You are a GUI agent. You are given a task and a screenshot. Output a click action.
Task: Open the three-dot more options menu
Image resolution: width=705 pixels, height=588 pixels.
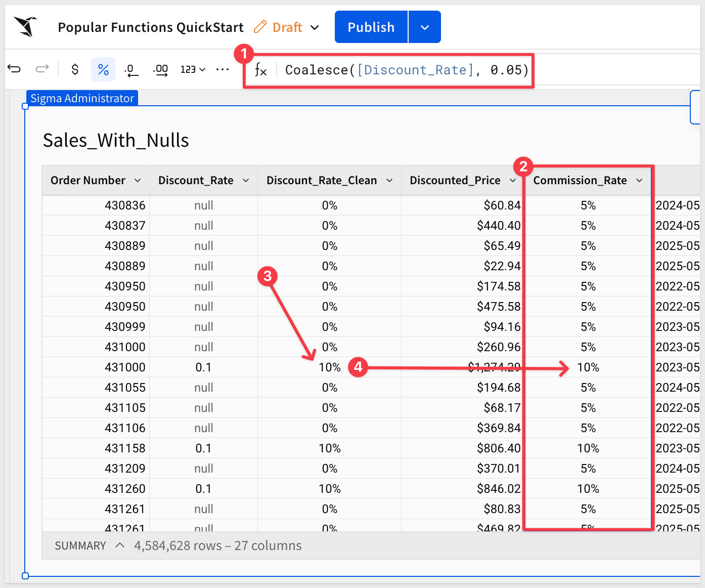tap(222, 69)
